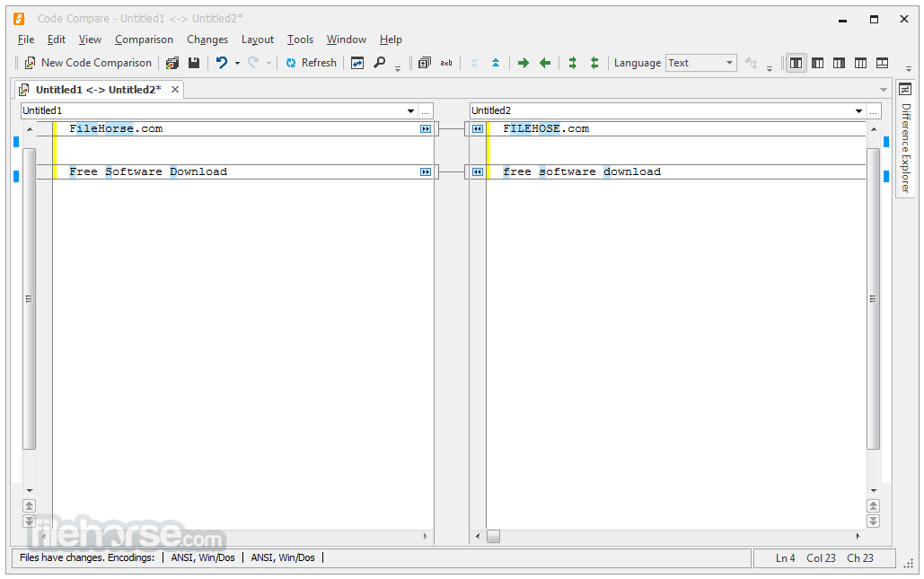The width and height of the screenshot is (924, 579).
Task: Browse for right file with ellipsis button
Action: (874, 110)
